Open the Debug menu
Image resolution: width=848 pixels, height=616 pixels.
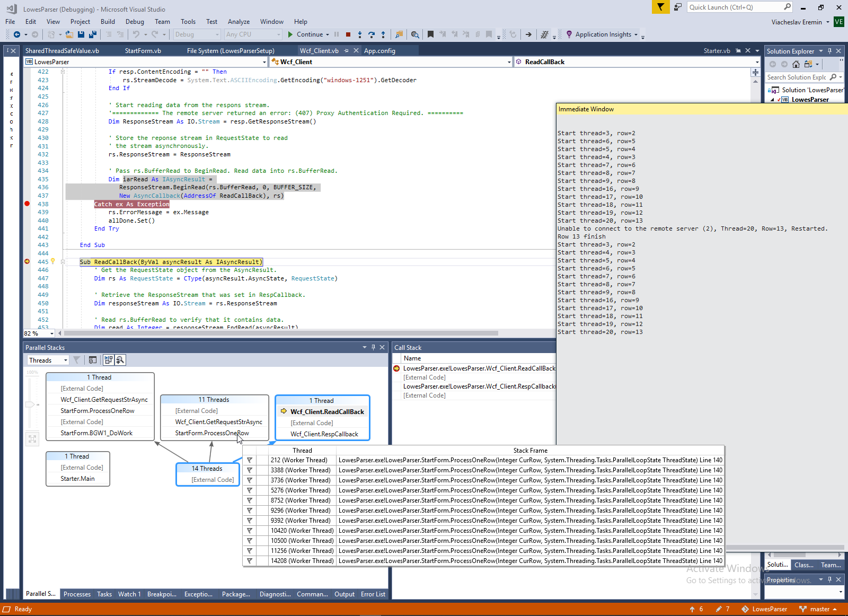[135, 22]
